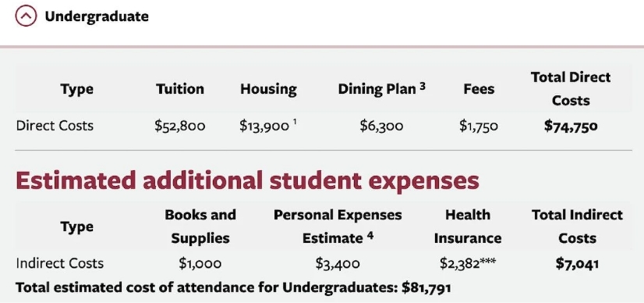Open footnote 3 beside Dining Plan
The width and height of the screenshot is (644, 303).
coord(423,87)
